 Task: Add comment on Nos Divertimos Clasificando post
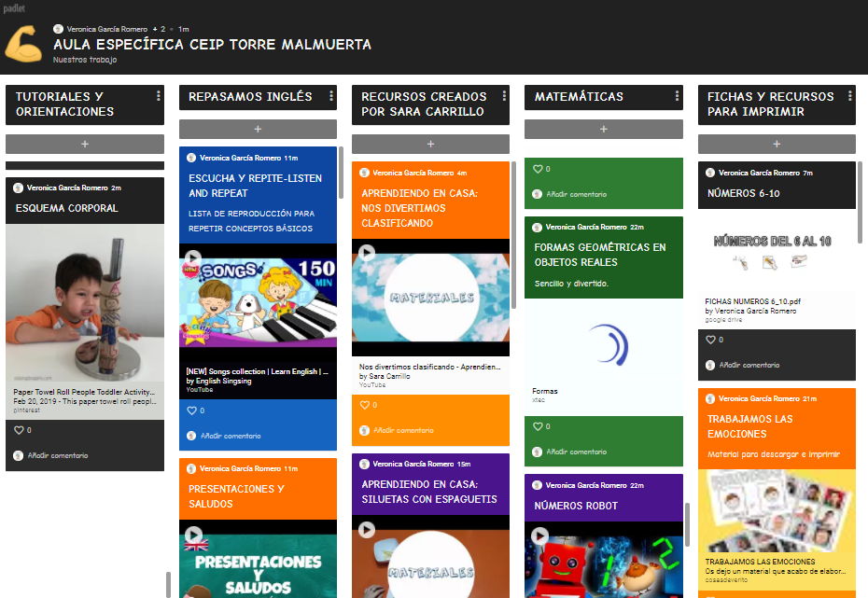(403, 430)
